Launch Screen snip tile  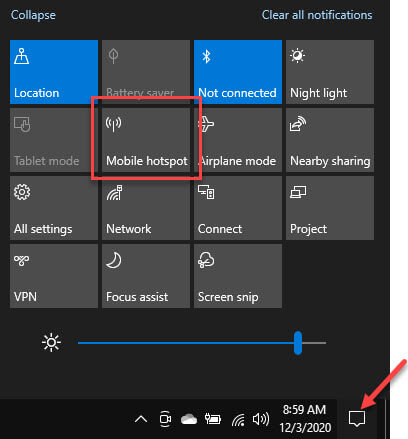[x=238, y=276]
